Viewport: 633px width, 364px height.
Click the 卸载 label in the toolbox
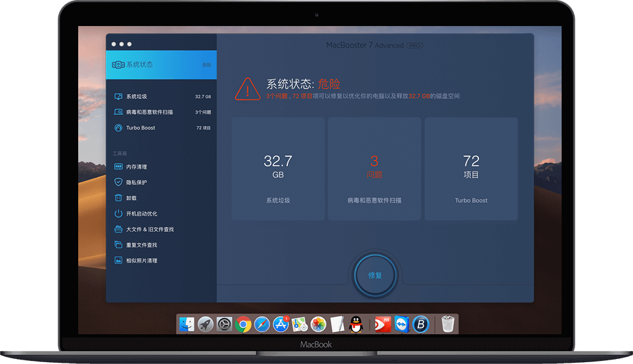(131, 198)
